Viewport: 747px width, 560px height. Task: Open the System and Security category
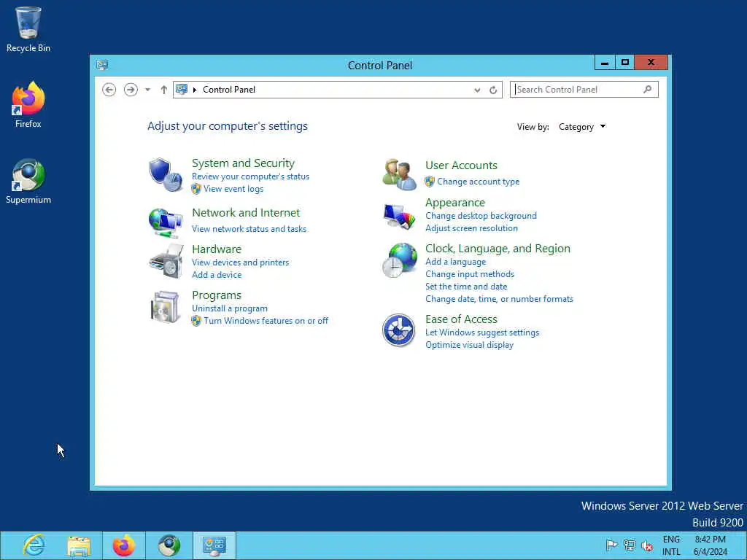[x=243, y=163]
